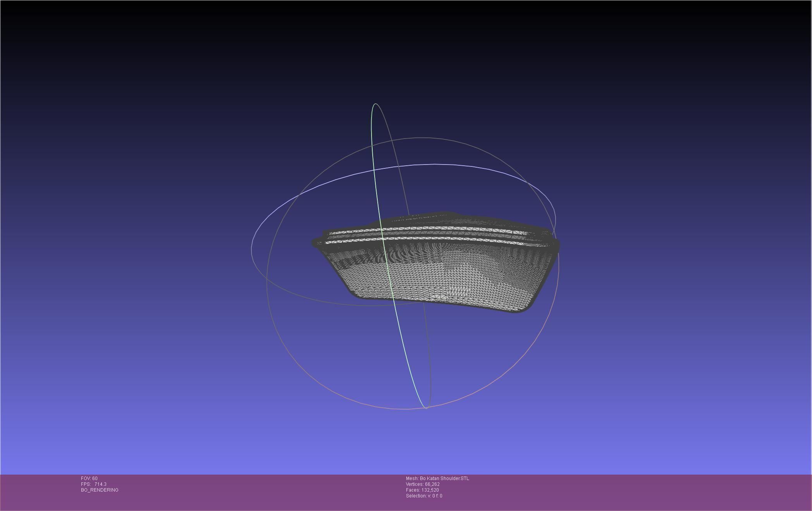Click the bottom point of the green trackball ring

pyautogui.click(x=426, y=408)
